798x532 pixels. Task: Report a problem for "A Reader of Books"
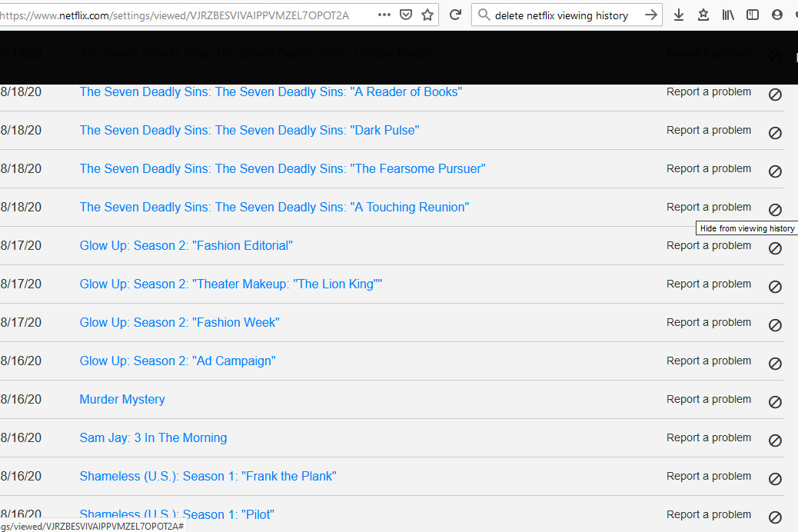tap(709, 91)
